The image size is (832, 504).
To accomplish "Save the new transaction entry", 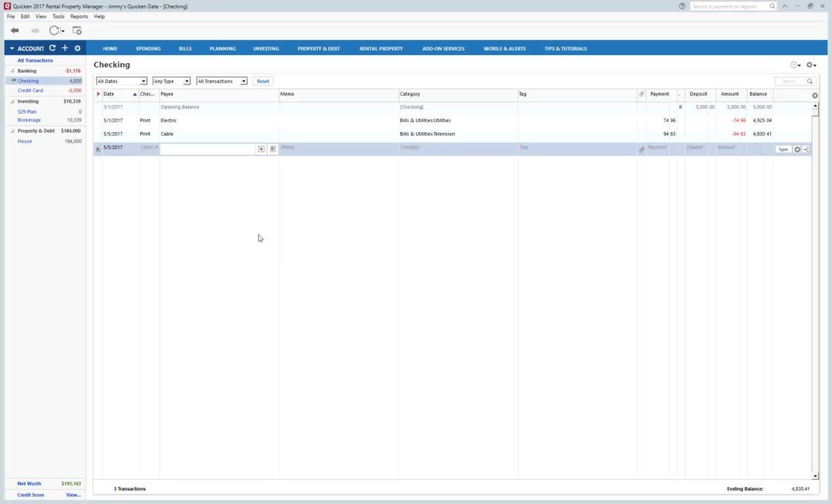I will [783, 150].
